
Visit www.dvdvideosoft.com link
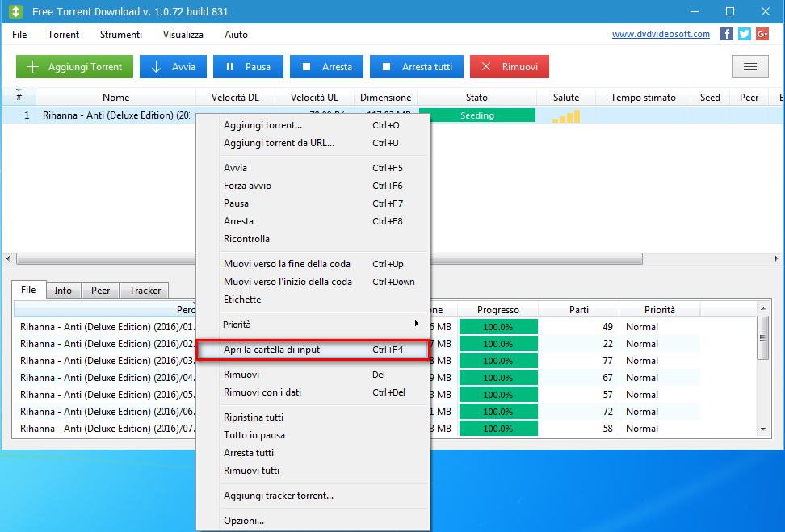tap(661, 34)
